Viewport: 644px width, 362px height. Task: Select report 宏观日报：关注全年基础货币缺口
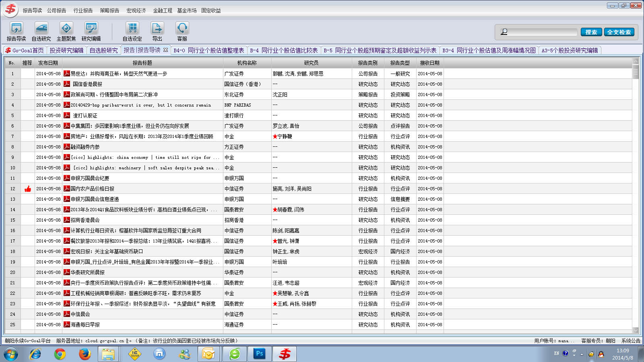[107, 251]
